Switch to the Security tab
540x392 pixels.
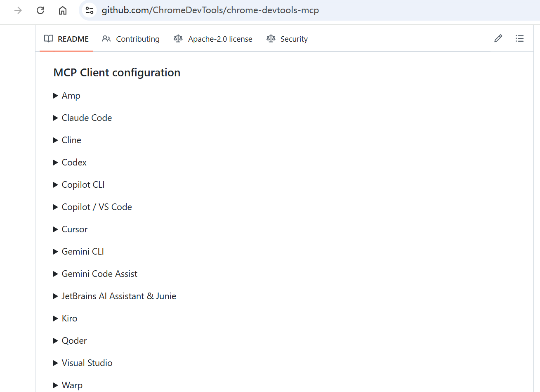(287, 39)
